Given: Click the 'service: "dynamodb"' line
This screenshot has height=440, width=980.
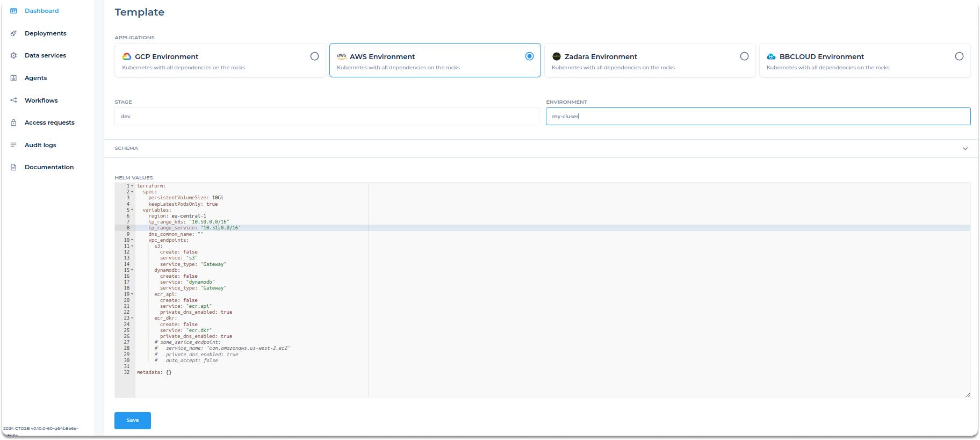Looking at the screenshot, I should (187, 282).
